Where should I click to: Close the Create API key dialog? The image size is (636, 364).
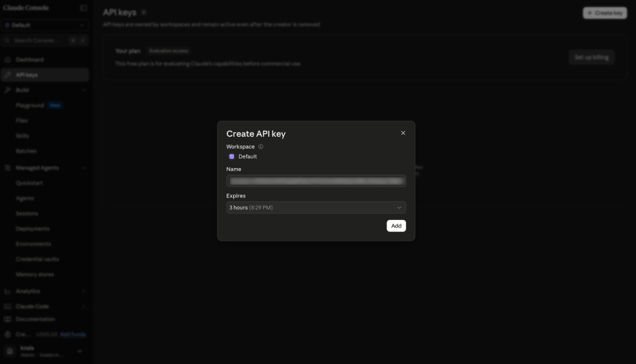tap(403, 133)
